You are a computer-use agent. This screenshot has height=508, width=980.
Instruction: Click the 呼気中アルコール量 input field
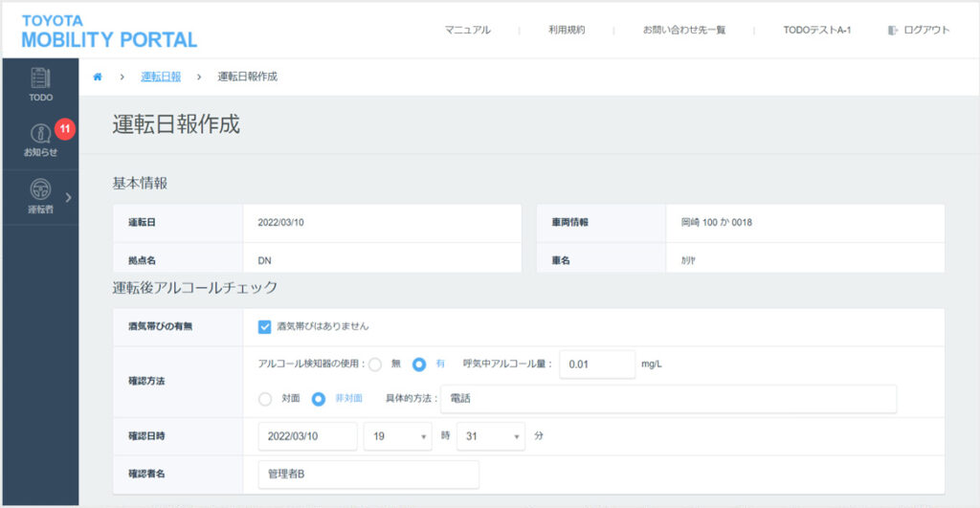pos(597,364)
